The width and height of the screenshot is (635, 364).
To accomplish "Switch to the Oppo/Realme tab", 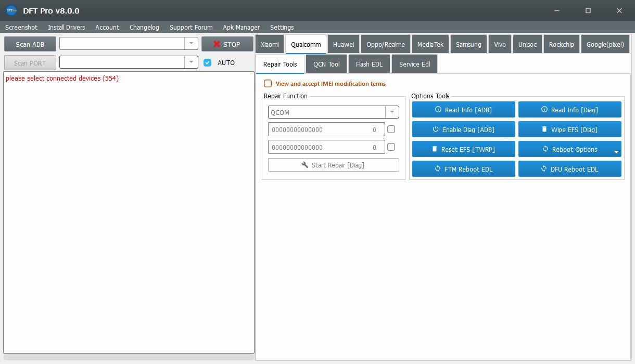I will [x=386, y=44].
